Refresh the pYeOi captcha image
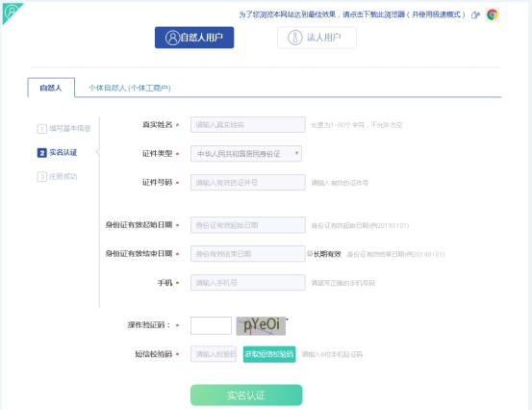Viewport: 532px width, 410px height. click(261, 326)
